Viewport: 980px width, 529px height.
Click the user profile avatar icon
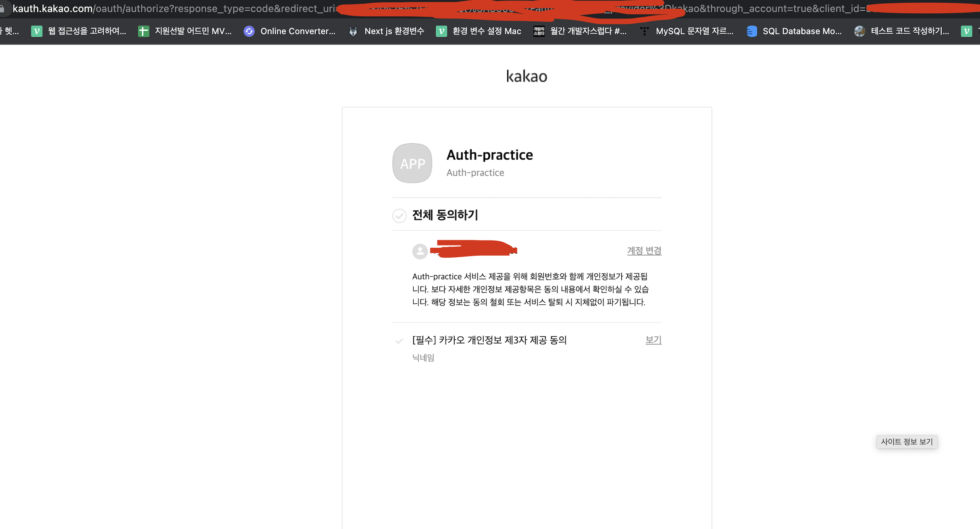point(420,252)
